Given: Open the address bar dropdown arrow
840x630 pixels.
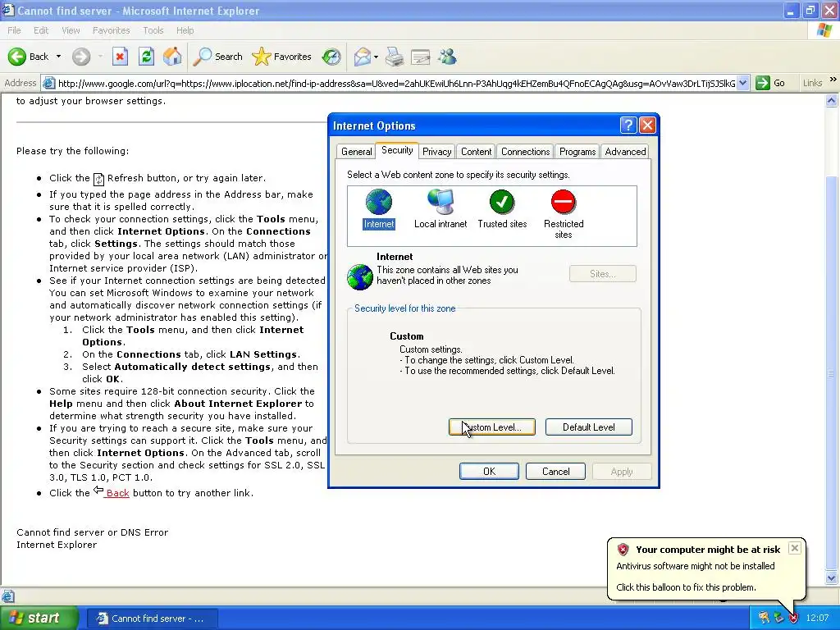Looking at the screenshot, I should coord(742,83).
